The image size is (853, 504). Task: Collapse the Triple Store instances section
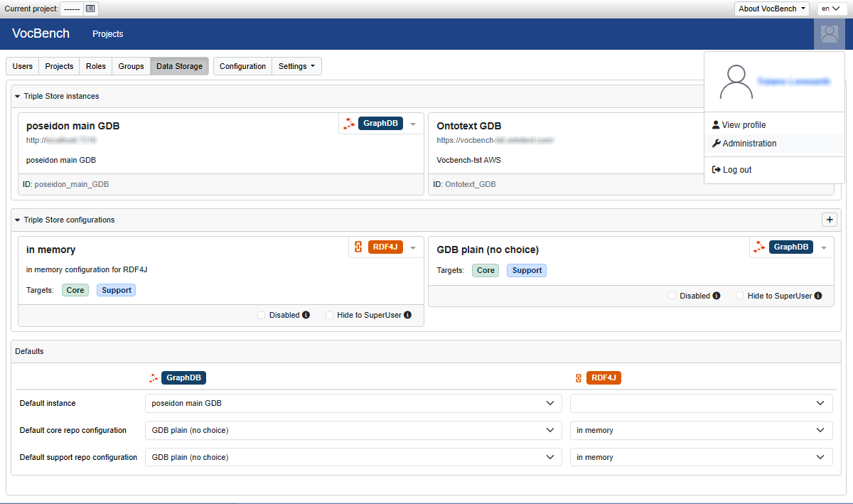pyautogui.click(x=18, y=96)
